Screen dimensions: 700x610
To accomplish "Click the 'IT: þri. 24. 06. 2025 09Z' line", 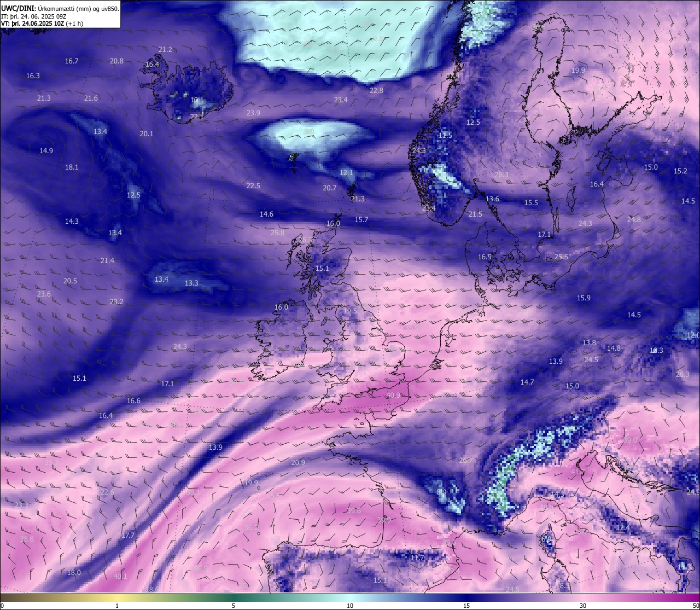I will 34,16.
